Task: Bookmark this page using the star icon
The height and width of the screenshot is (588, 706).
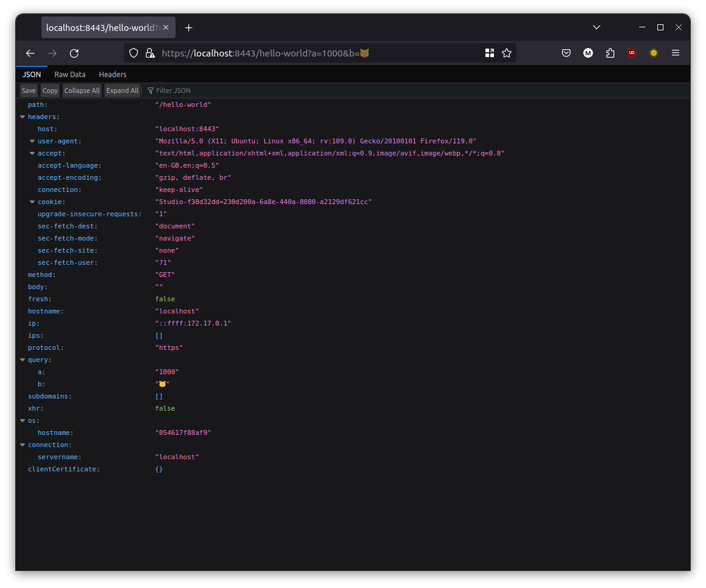Action: (x=507, y=53)
